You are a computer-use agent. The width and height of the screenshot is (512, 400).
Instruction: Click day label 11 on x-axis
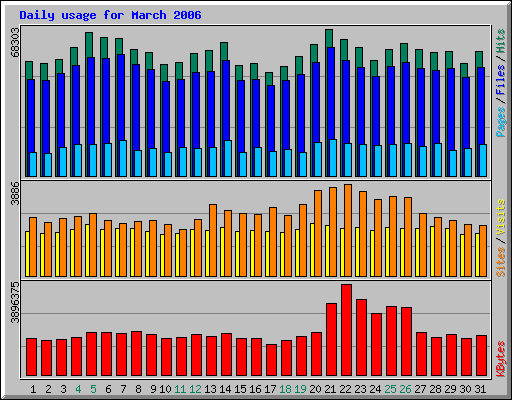coord(180,389)
